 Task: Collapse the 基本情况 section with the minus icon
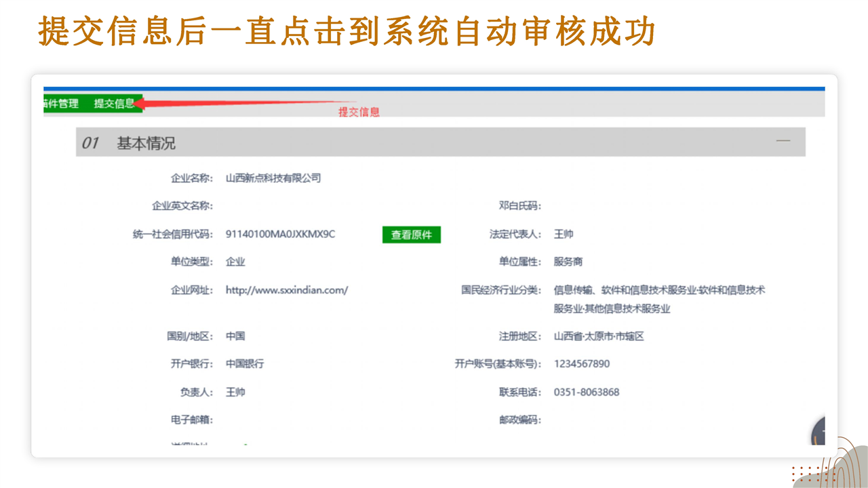pos(783,141)
